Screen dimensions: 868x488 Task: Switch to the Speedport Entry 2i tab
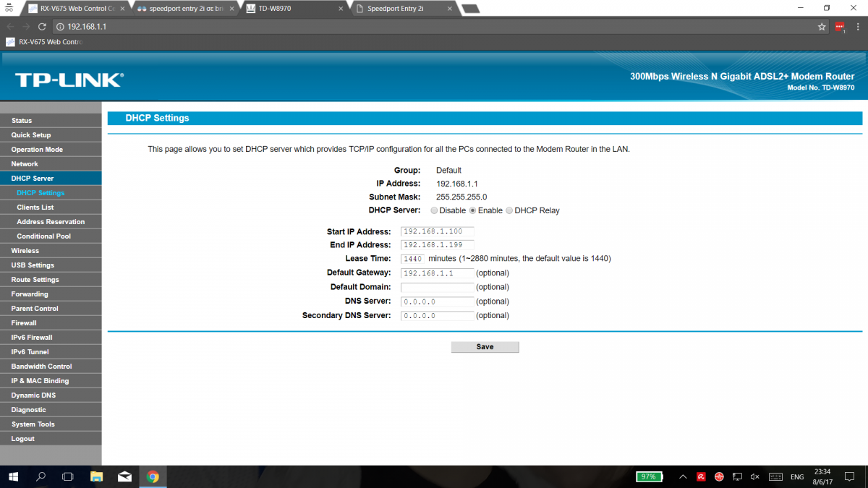tap(405, 9)
